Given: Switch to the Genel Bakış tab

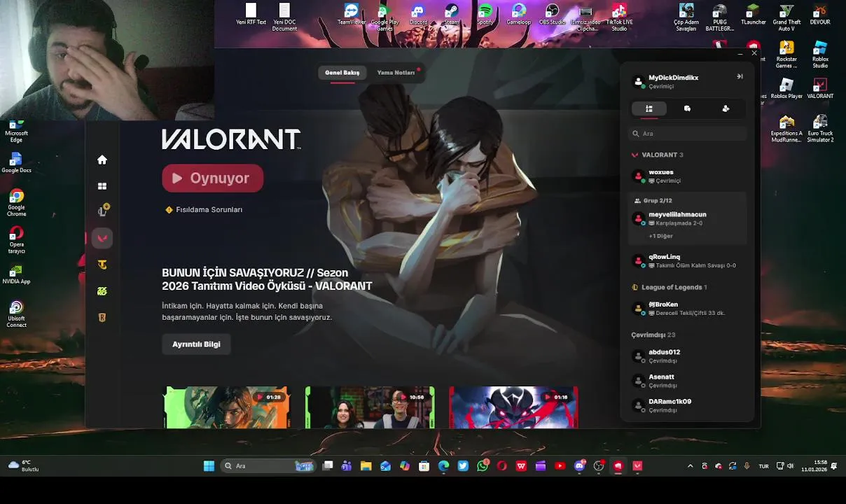Looking at the screenshot, I should [x=342, y=73].
